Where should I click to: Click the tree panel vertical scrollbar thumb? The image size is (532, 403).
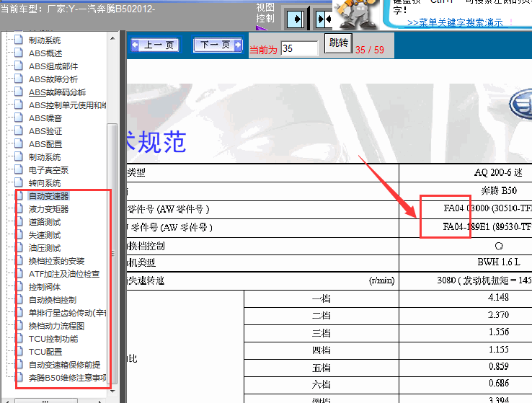[x=112, y=254]
